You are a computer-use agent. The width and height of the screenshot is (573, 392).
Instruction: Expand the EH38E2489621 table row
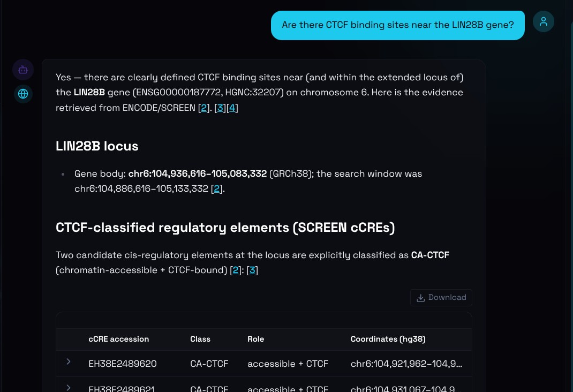pos(69,388)
